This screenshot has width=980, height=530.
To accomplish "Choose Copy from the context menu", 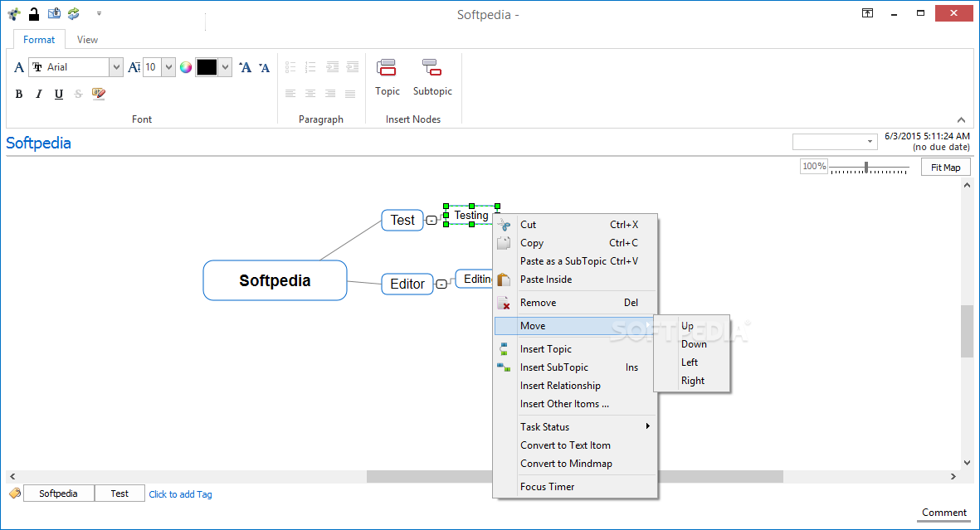I will coord(576,242).
